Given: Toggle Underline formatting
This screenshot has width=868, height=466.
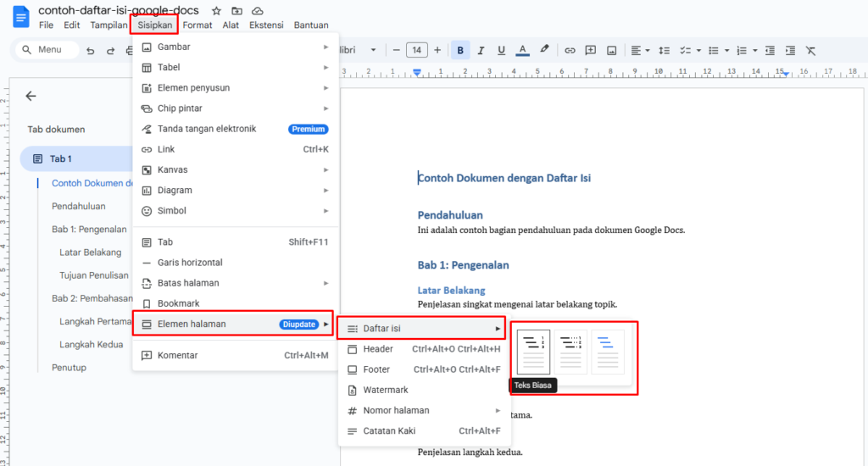Looking at the screenshot, I should pyautogui.click(x=501, y=50).
